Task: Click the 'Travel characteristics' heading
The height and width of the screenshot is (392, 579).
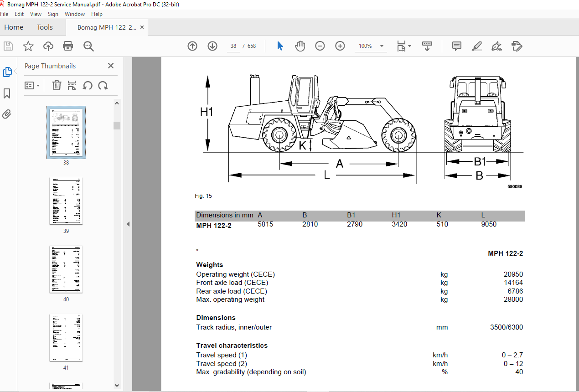Action: pos(232,346)
